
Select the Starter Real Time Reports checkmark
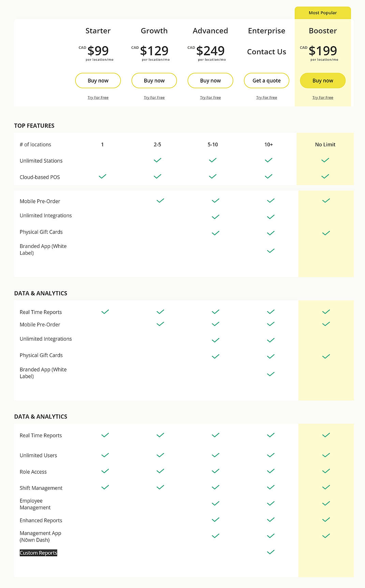click(x=105, y=311)
